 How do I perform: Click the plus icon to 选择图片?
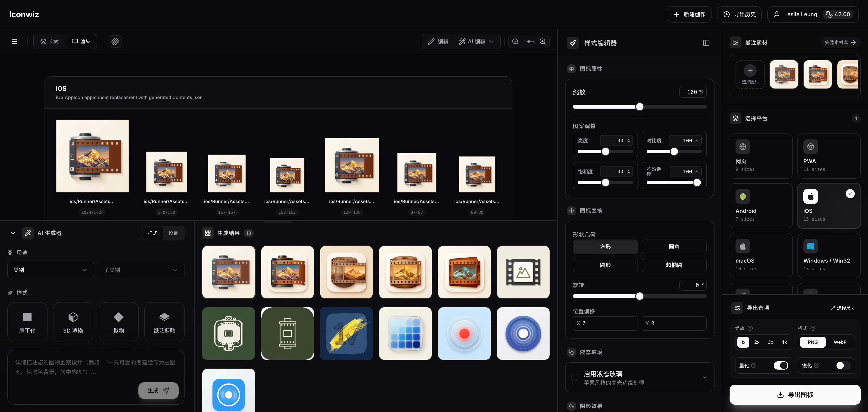tap(750, 70)
